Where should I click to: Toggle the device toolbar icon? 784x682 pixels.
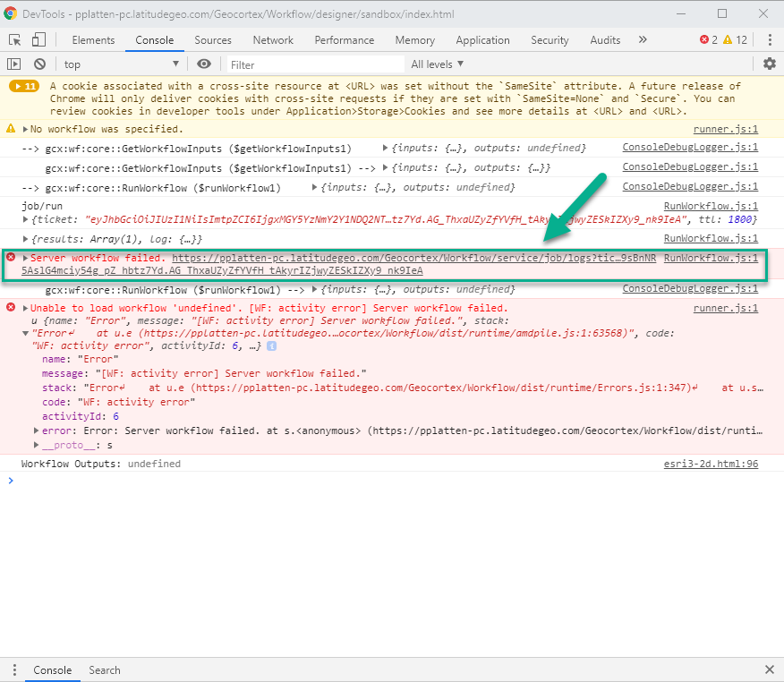(x=39, y=40)
